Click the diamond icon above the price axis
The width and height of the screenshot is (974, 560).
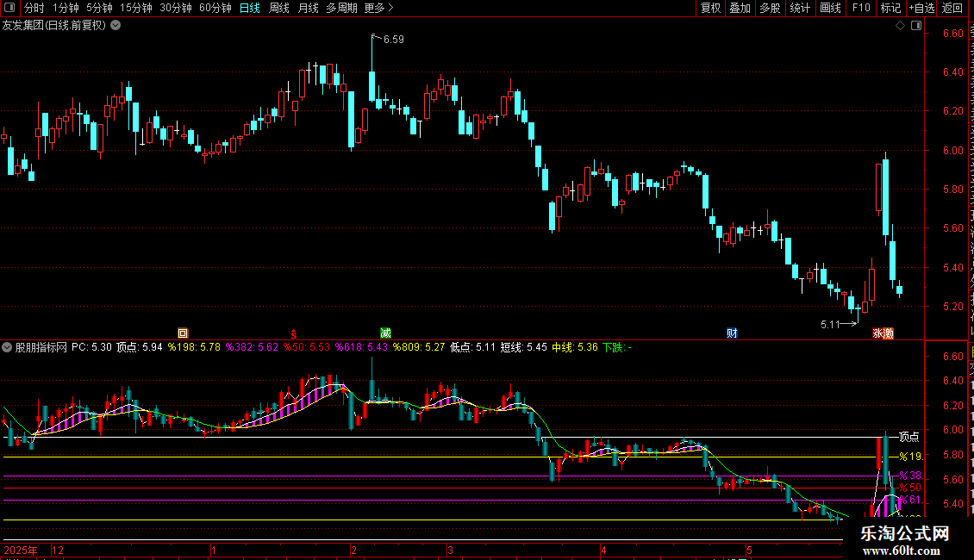[900, 26]
